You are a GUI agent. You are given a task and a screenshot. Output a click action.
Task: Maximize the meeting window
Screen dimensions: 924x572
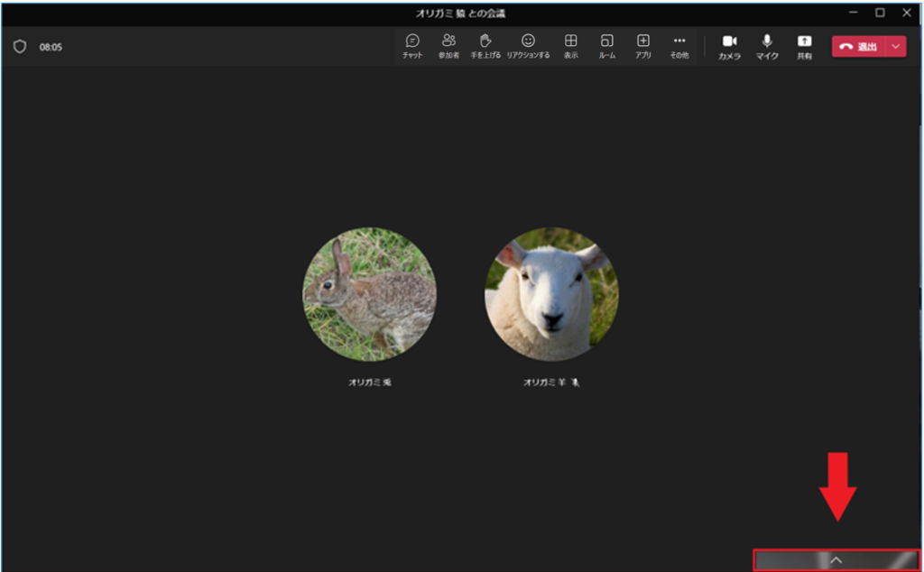coord(880,13)
